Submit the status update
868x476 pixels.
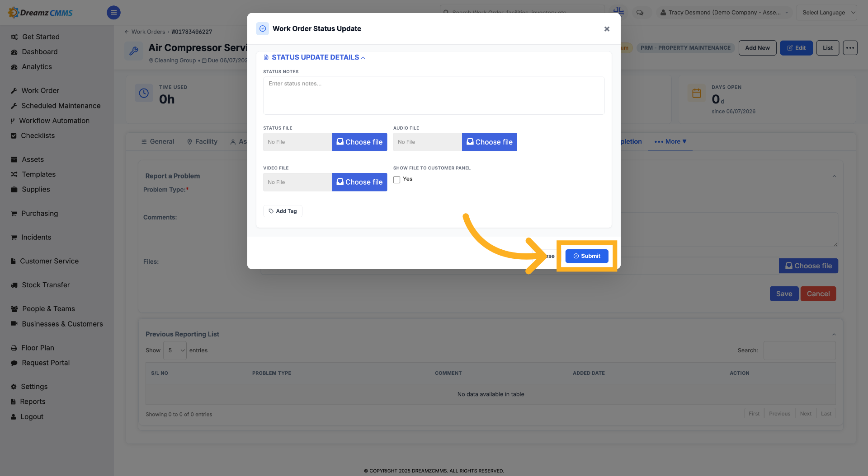(587, 256)
